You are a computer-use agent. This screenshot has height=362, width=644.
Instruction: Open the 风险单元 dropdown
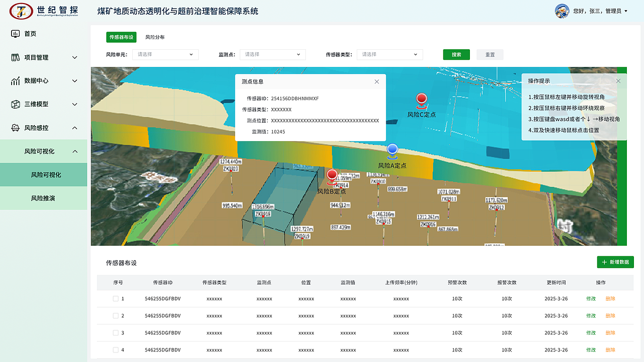(165, 54)
